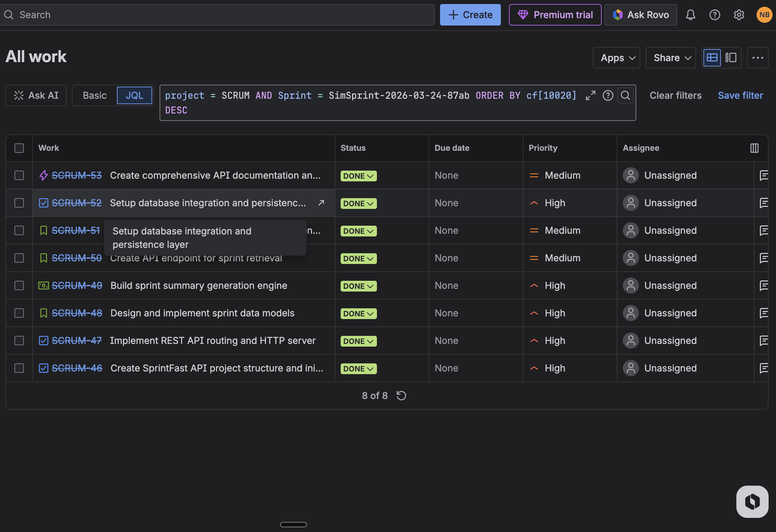This screenshot has height=532, width=776.
Task: Open Ask Rovo assistant
Action: coord(641,15)
